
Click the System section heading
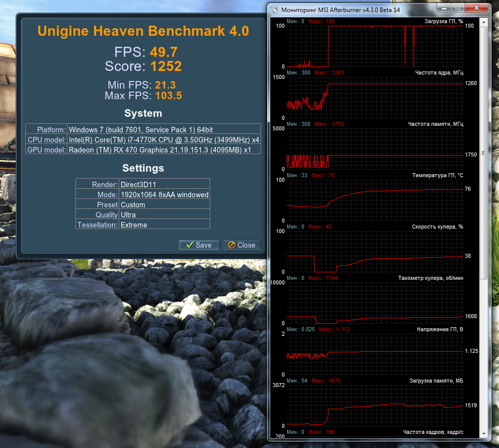click(143, 113)
